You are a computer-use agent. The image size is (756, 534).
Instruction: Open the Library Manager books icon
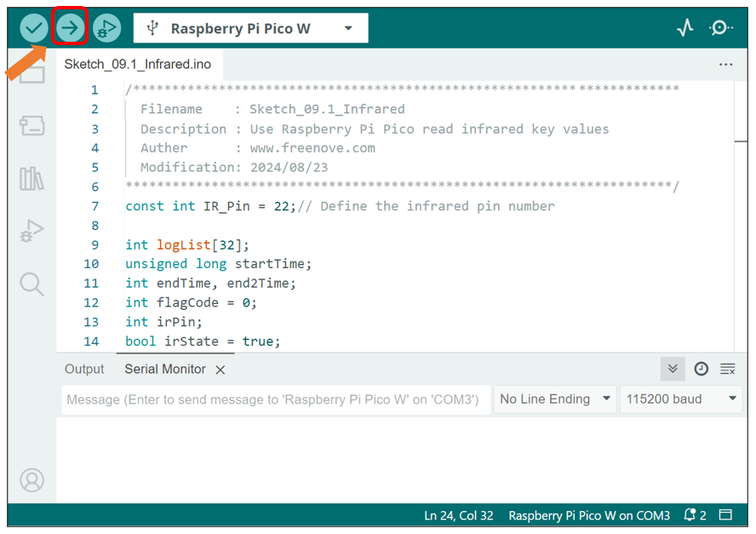[31, 179]
